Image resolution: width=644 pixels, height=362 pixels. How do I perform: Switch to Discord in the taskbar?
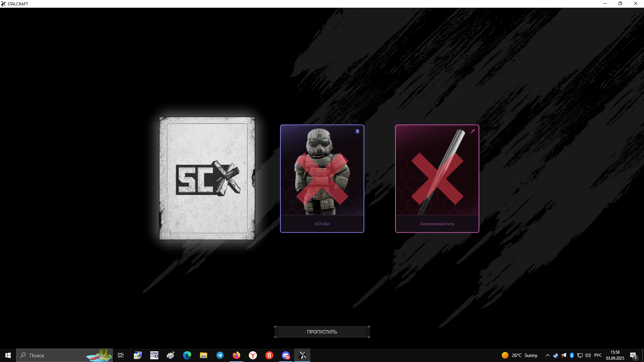pos(286,355)
